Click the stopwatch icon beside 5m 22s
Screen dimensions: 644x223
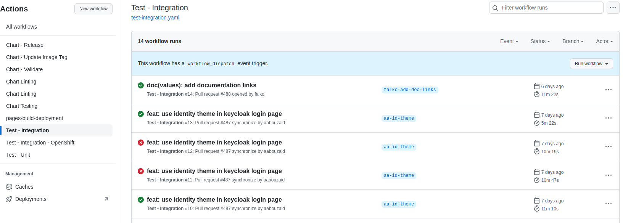pyautogui.click(x=537, y=123)
